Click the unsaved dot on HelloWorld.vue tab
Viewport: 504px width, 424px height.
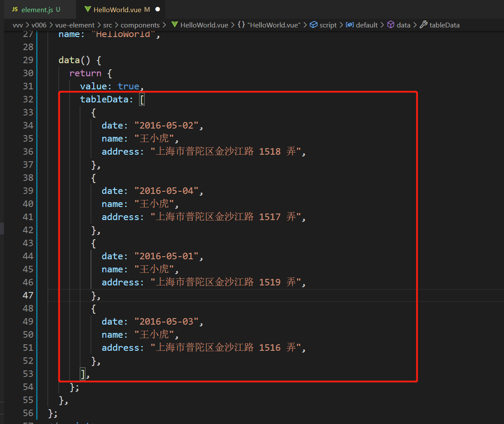pos(157,9)
